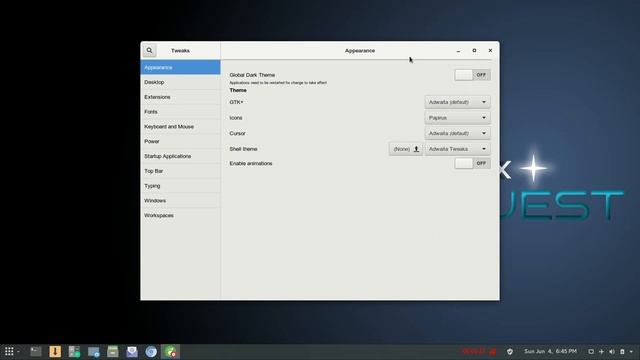This screenshot has width=640, height=360.
Task: Click the Global Dark Theme label
Action: click(x=252, y=75)
